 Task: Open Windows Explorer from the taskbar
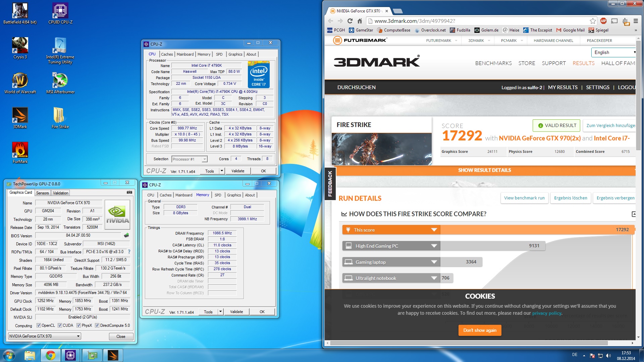coord(30,355)
